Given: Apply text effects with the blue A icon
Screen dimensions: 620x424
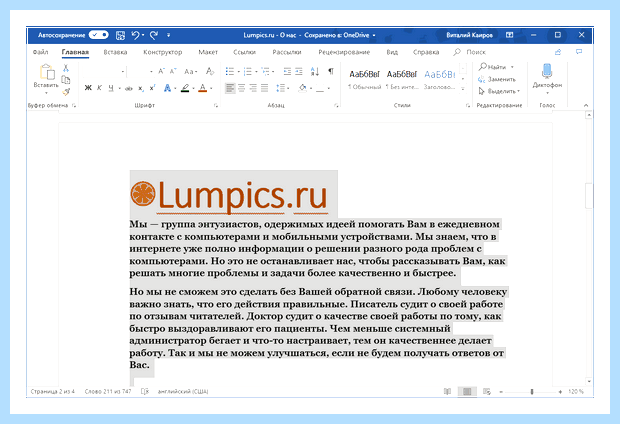Looking at the screenshot, I should pyautogui.click(x=167, y=88).
